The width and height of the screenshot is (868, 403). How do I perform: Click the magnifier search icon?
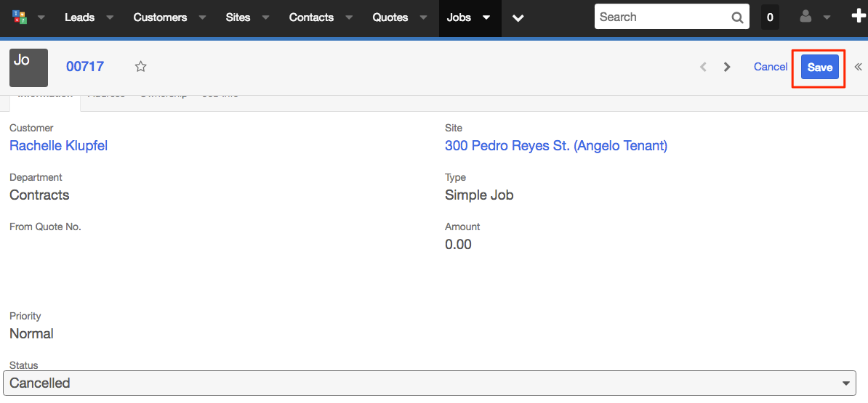(737, 17)
